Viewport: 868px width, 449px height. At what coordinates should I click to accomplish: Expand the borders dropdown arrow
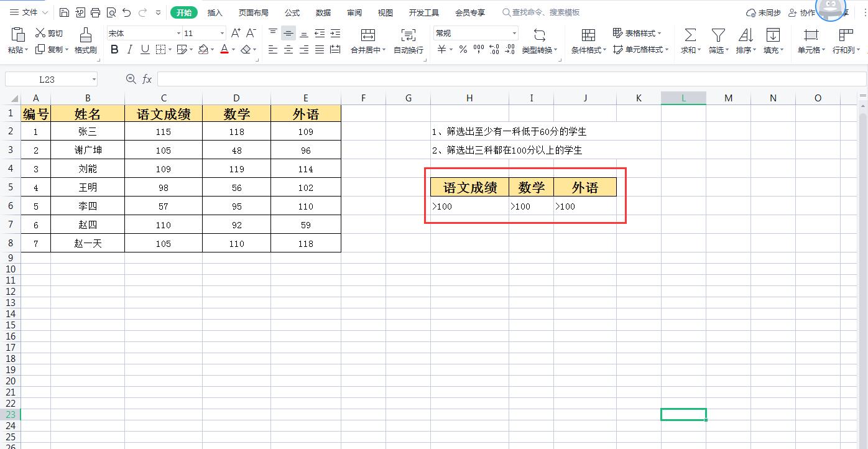coord(170,50)
